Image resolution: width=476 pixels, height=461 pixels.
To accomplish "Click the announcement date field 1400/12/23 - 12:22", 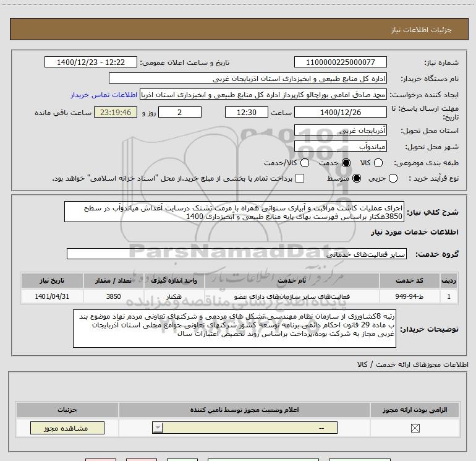I will click(91, 62).
